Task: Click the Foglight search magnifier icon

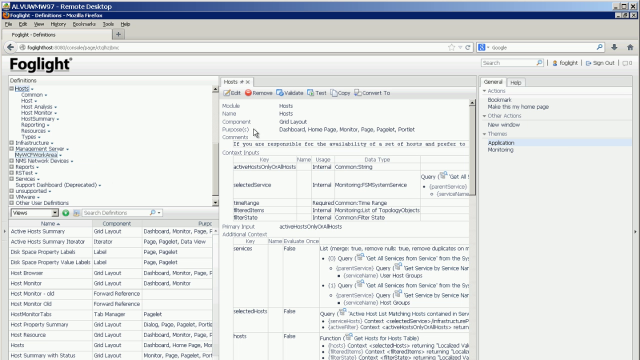Action: 539,63
